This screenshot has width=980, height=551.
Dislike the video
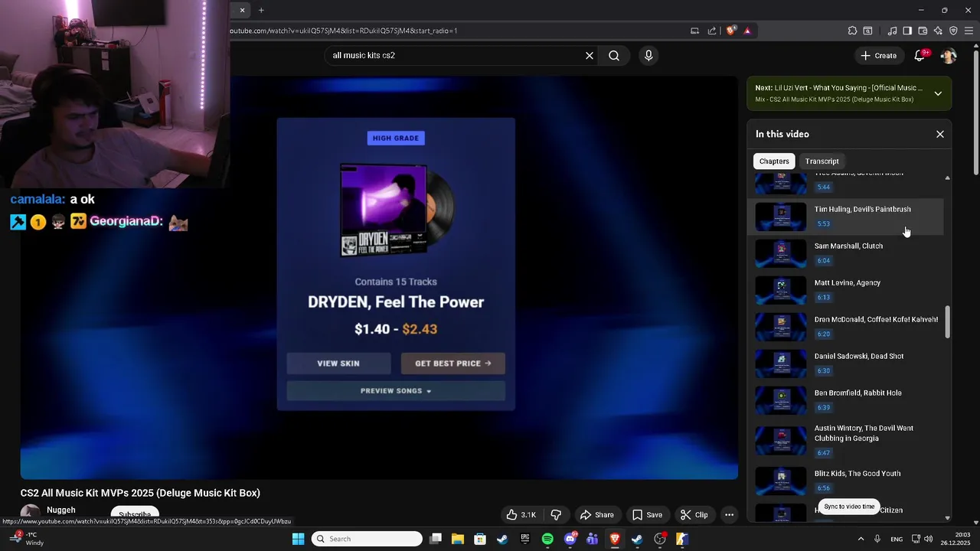pyautogui.click(x=557, y=514)
